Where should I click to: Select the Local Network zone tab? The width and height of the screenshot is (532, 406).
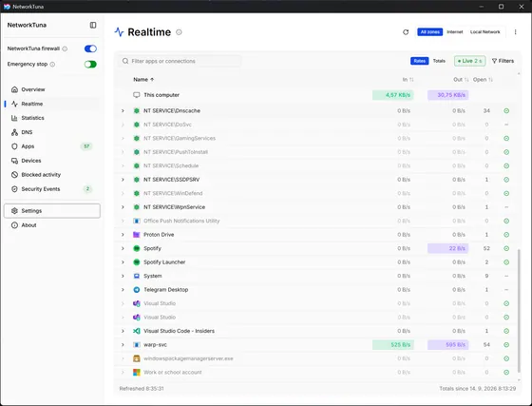(485, 32)
